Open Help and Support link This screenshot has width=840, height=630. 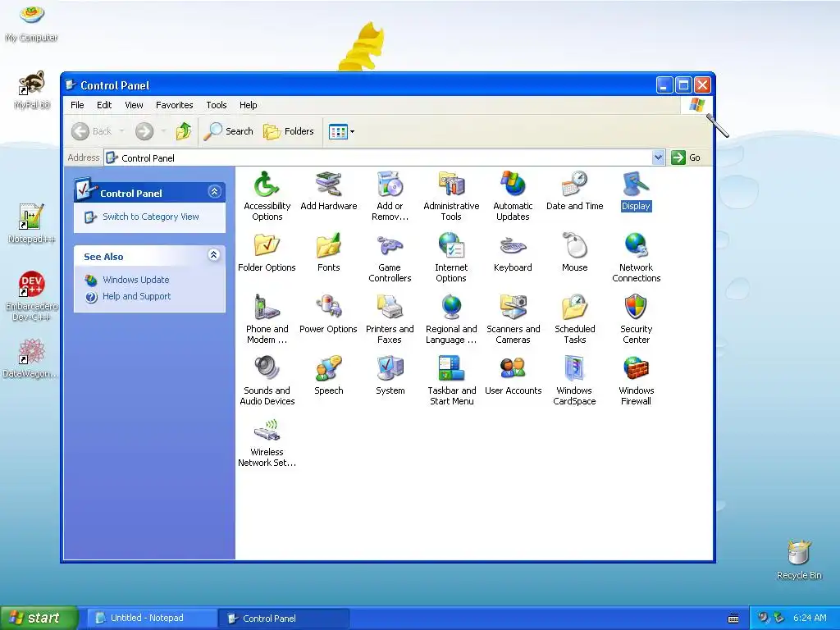click(x=137, y=296)
